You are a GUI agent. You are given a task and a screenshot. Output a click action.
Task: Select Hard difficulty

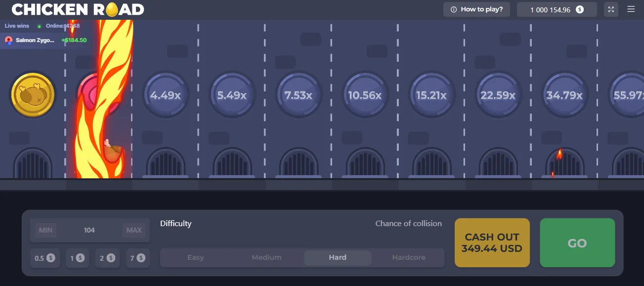338,257
